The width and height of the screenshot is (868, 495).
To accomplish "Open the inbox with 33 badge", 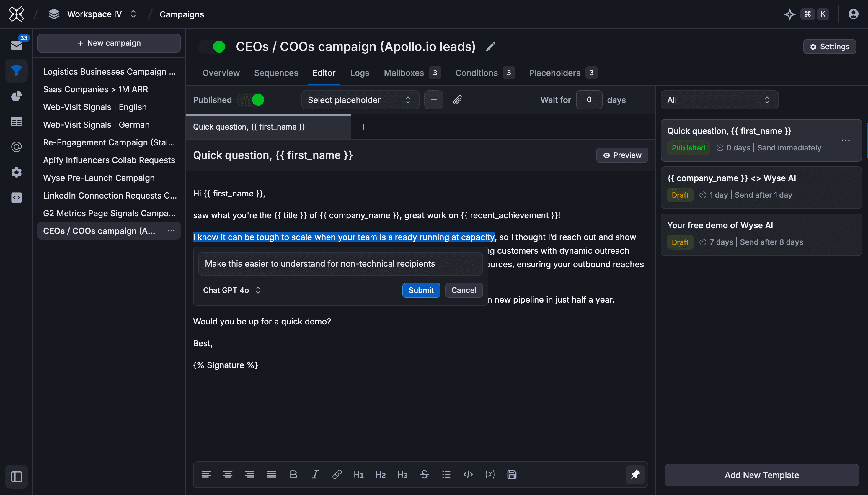I will coord(16,45).
